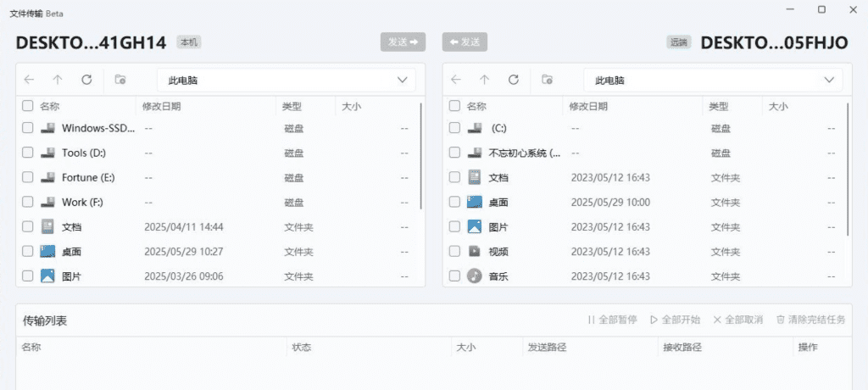Image resolution: width=868 pixels, height=390 pixels.
Task: Refresh the remote file list
Action: tap(513, 80)
